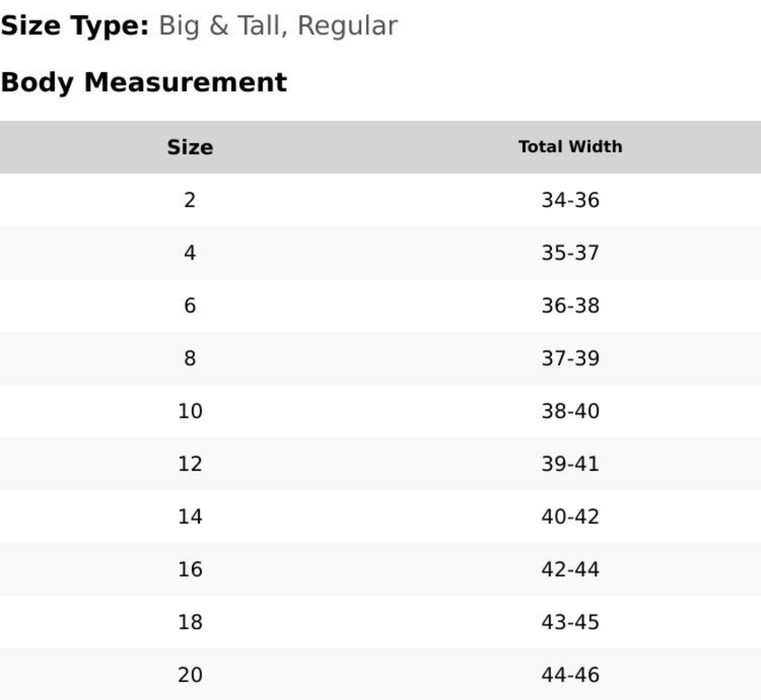The height and width of the screenshot is (700, 761).
Task: Select the size 20 cell
Action: pyautogui.click(x=190, y=675)
